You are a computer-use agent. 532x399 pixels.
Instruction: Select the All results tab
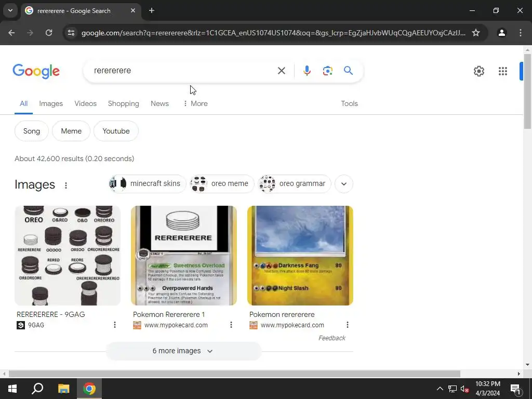click(x=23, y=103)
